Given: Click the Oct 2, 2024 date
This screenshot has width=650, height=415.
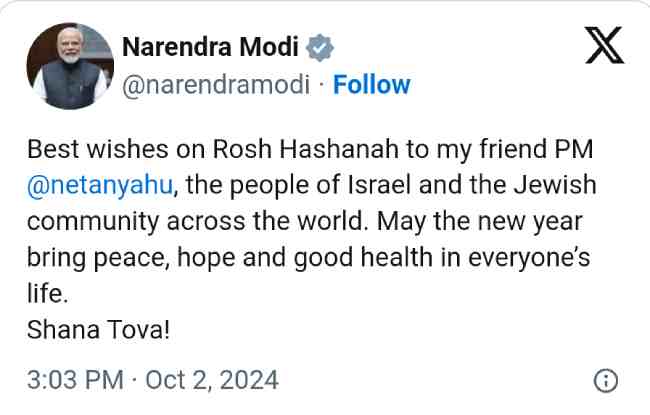Looking at the screenshot, I should click(212, 380).
